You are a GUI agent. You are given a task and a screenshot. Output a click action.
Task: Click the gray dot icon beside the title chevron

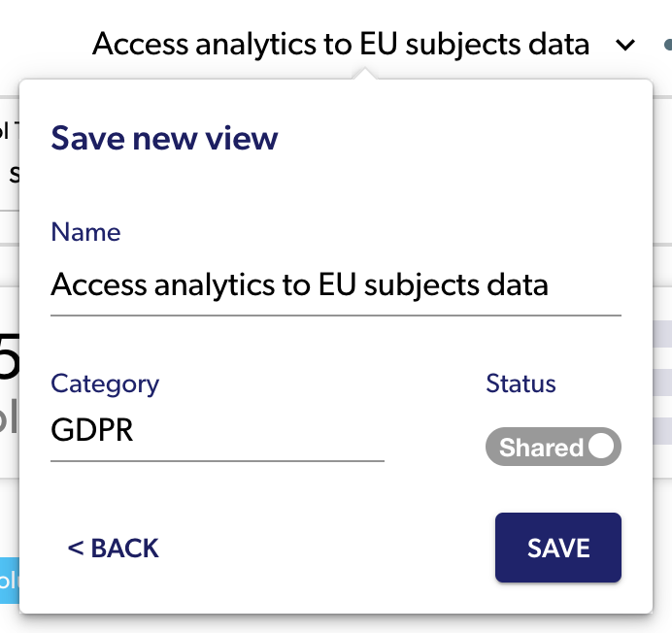point(667,45)
